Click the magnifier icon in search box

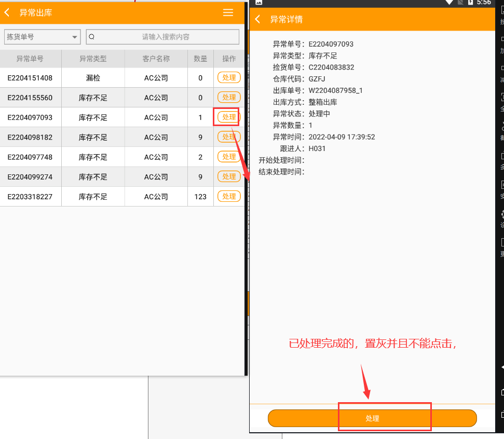point(92,37)
